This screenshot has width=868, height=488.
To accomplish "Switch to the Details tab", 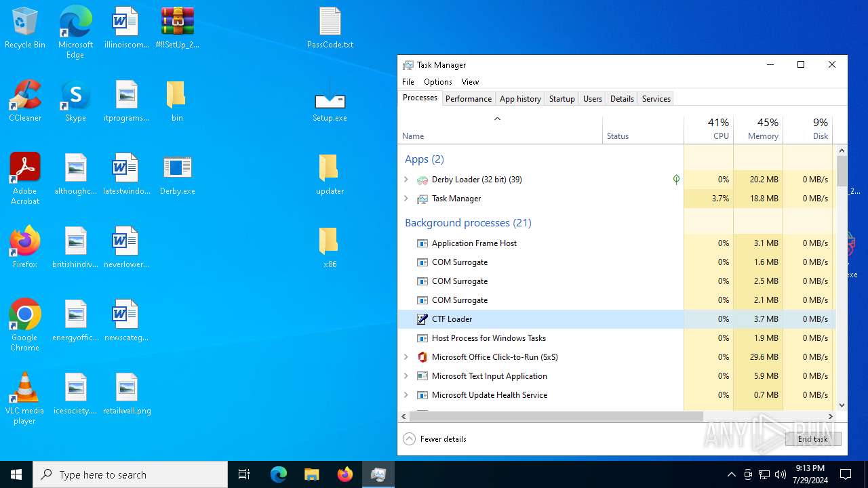I will click(x=622, y=99).
